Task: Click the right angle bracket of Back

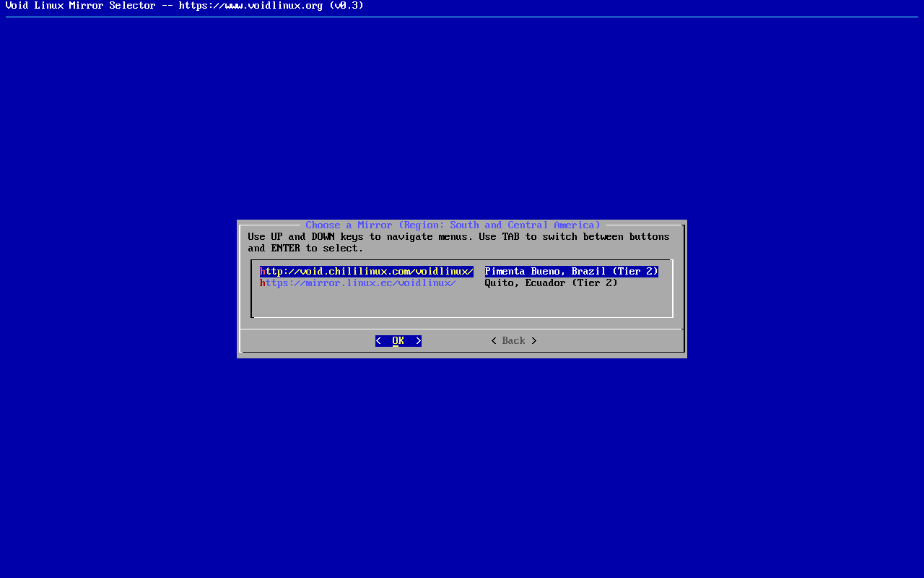Action: [534, 341]
